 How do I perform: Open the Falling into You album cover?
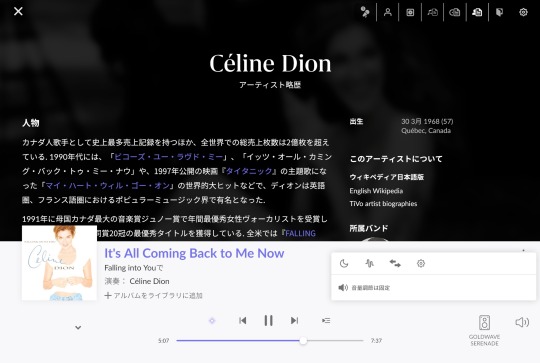[x=59, y=263]
